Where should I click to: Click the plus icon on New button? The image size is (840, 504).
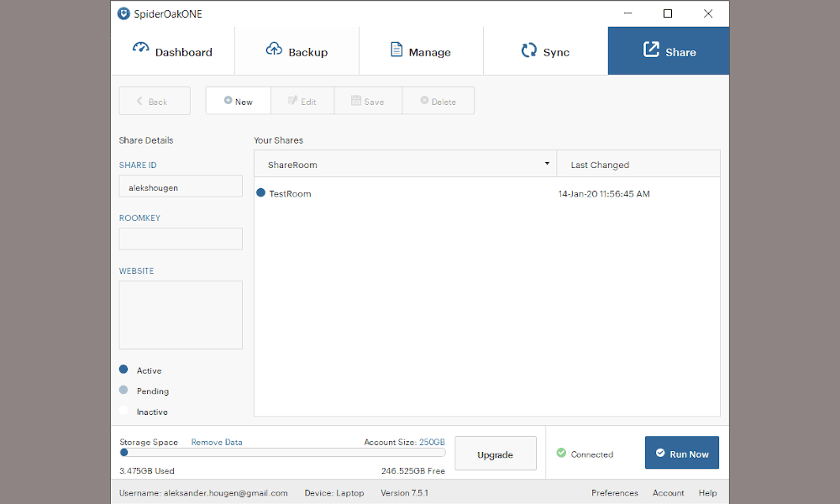point(228,100)
